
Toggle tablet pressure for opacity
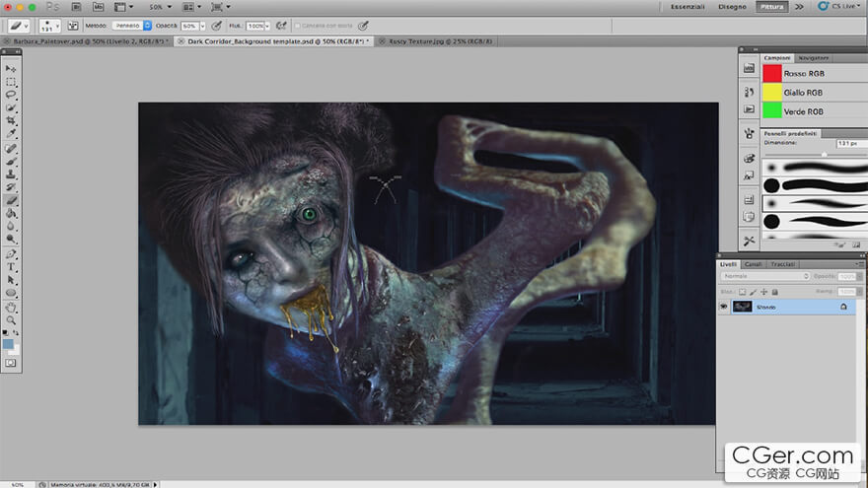[x=216, y=26]
